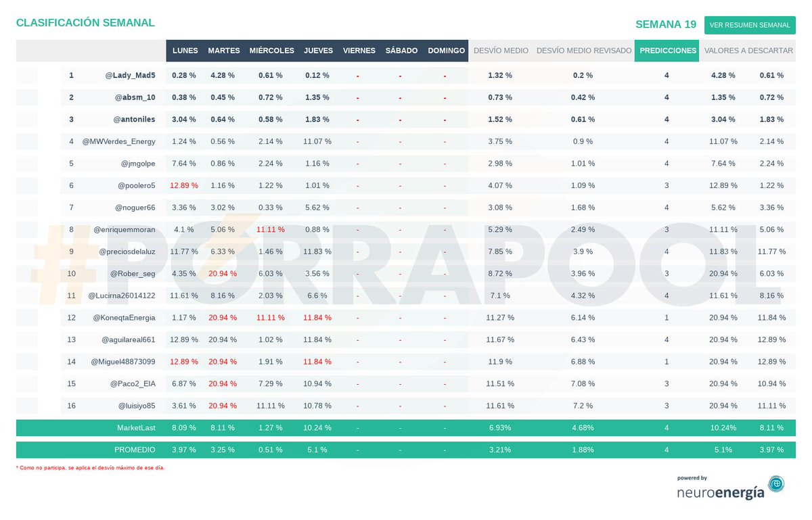The width and height of the screenshot is (812, 520).
Task: Click the SEMANA 19 label
Action: point(666,24)
